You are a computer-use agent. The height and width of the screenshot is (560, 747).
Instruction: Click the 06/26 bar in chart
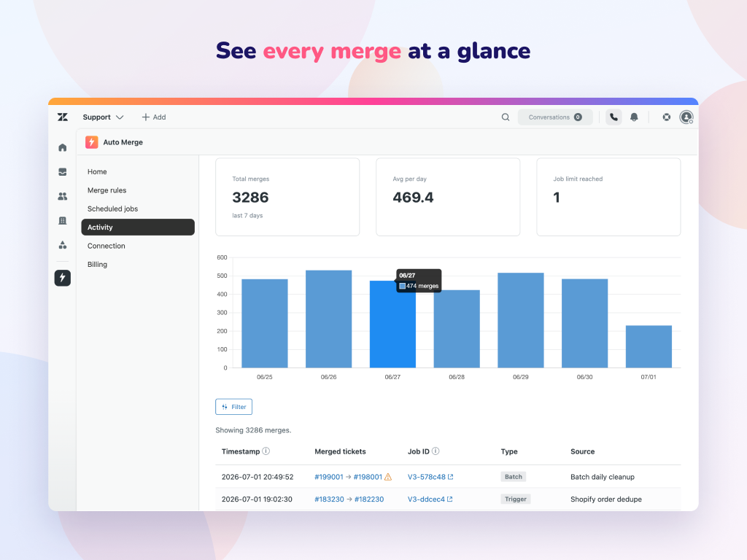[329, 319]
